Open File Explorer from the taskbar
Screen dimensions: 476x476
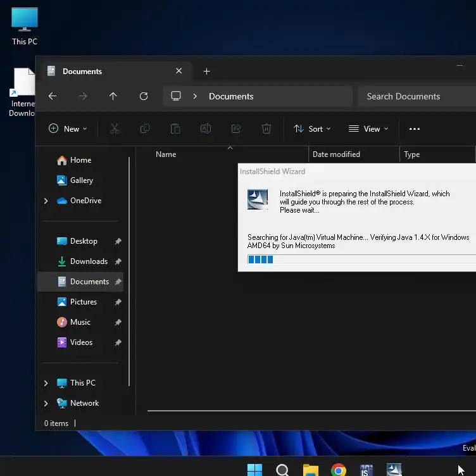click(311, 470)
